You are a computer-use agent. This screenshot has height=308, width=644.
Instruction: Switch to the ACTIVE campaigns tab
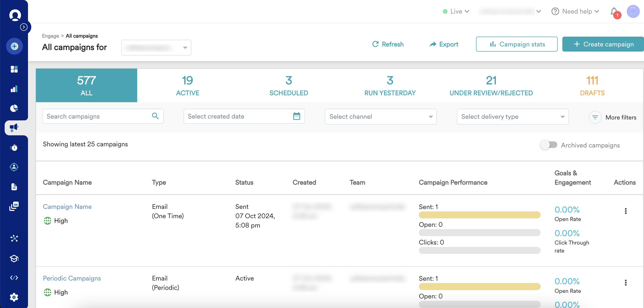pyautogui.click(x=188, y=85)
